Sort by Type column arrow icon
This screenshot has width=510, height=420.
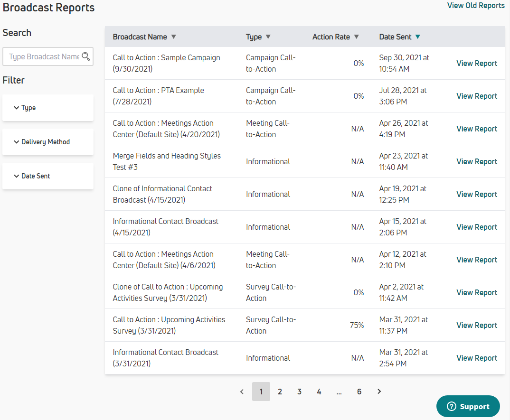(x=268, y=37)
